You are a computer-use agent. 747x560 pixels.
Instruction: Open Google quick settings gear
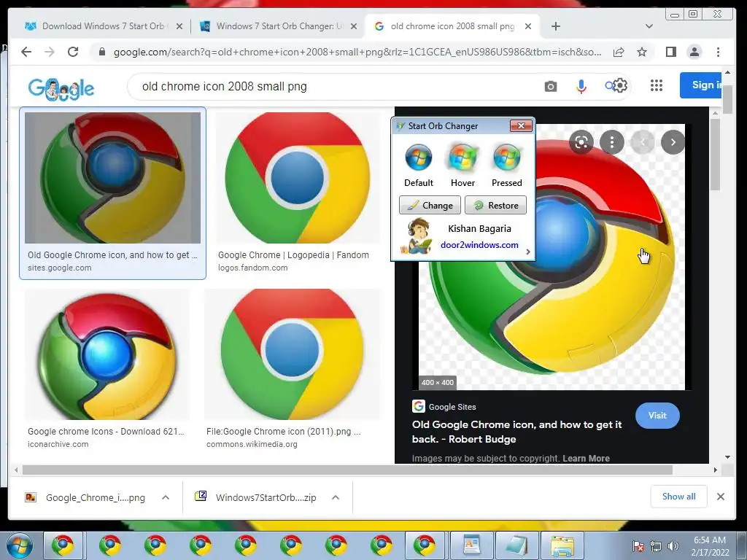pos(620,86)
